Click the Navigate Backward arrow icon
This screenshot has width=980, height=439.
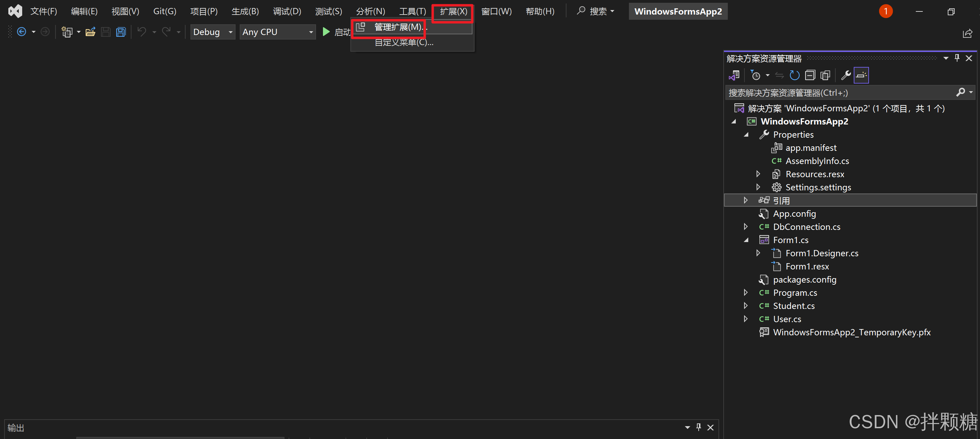[x=22, y=32]
